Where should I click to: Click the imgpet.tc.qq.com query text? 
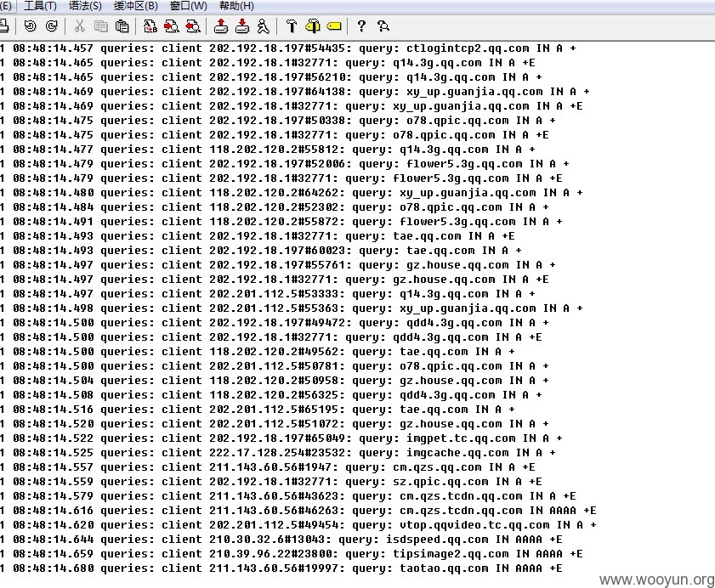pos(461,438)
